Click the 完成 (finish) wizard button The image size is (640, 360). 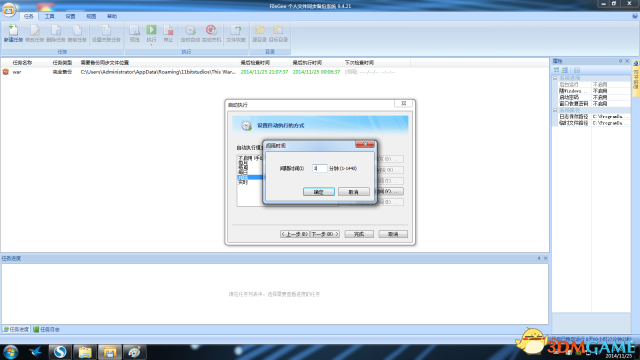click(359, 234)
